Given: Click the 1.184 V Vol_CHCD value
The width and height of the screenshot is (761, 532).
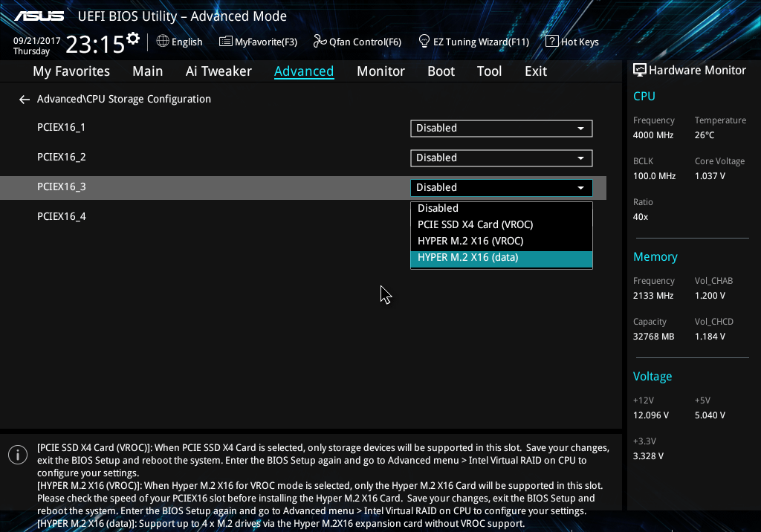Looking at the screenshot, I should (x=710, y=337).
